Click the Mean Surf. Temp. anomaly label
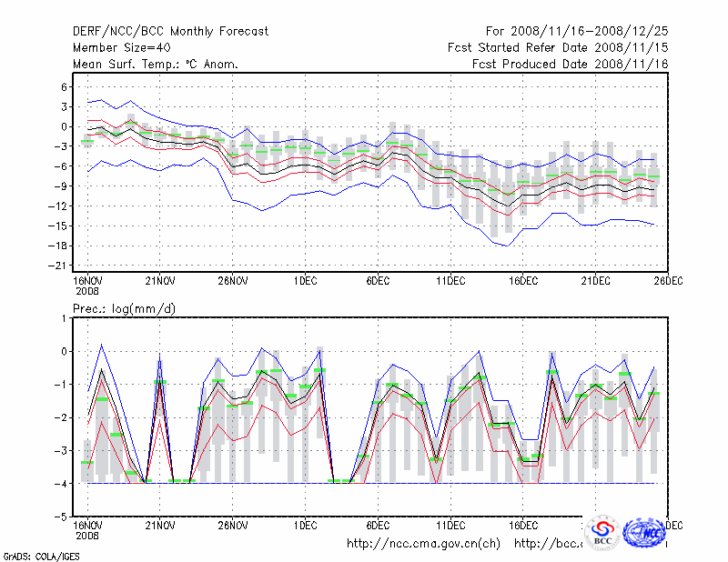The image size is (728, 562). [156, 64]
